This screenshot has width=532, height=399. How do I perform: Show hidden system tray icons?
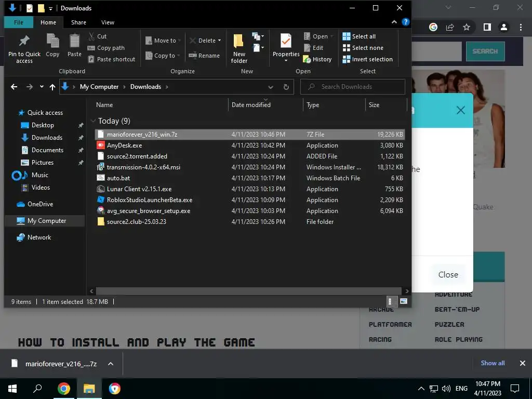coord(421,389)
